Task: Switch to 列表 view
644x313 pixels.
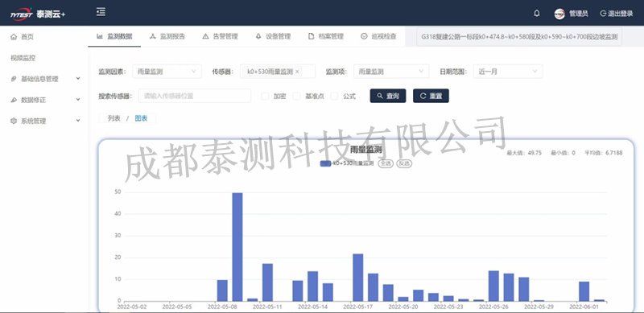Action: (114, 118)
